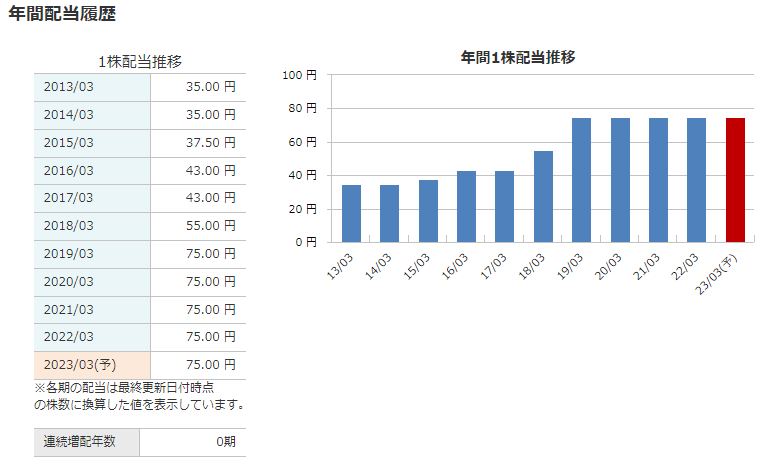Click the 1株配当推移 table title
Image resolution: width=769 pixels, height=463 pixels.
(x=140, y=62)
